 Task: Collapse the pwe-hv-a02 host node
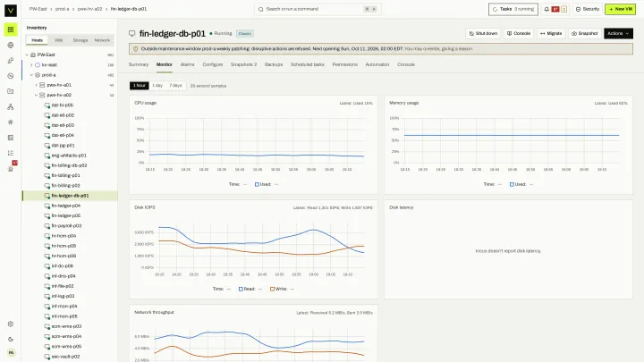36,96
